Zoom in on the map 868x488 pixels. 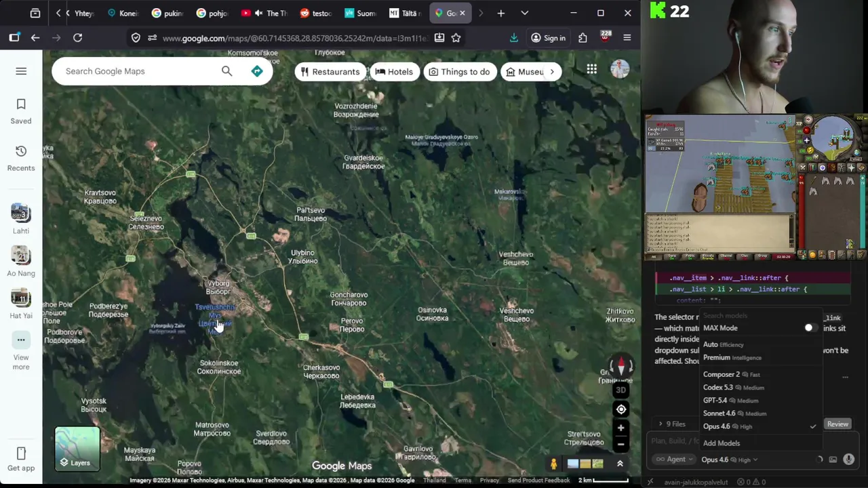[x=620, y=428]
